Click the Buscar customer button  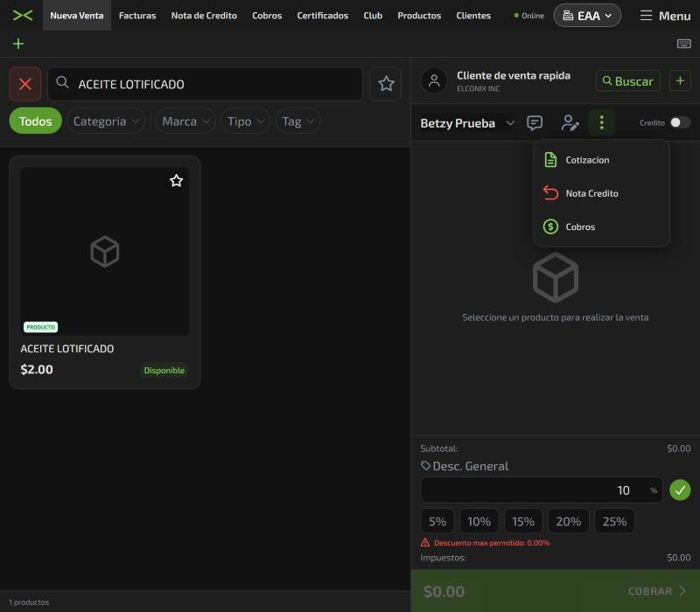pyautogui.click(x=627, y=81)
